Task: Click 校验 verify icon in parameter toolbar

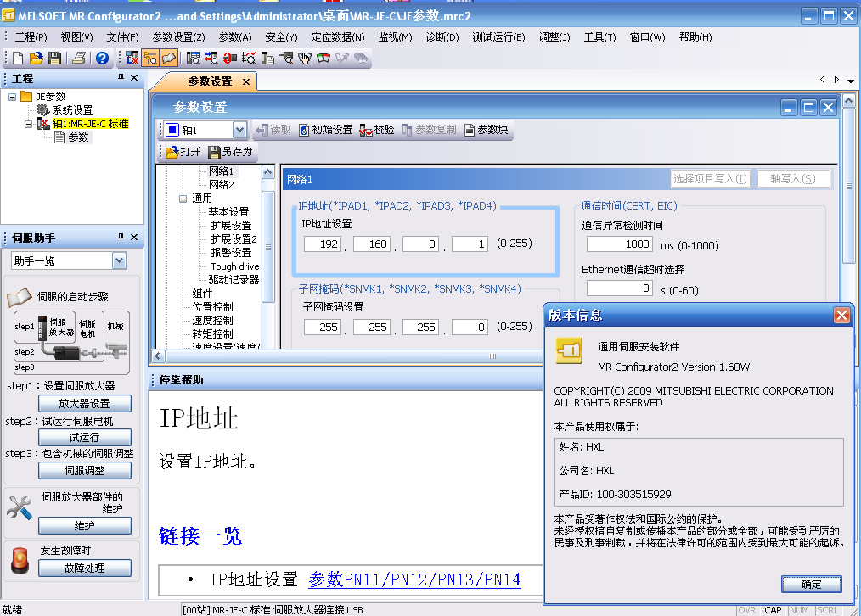Action: pos(377,130)
